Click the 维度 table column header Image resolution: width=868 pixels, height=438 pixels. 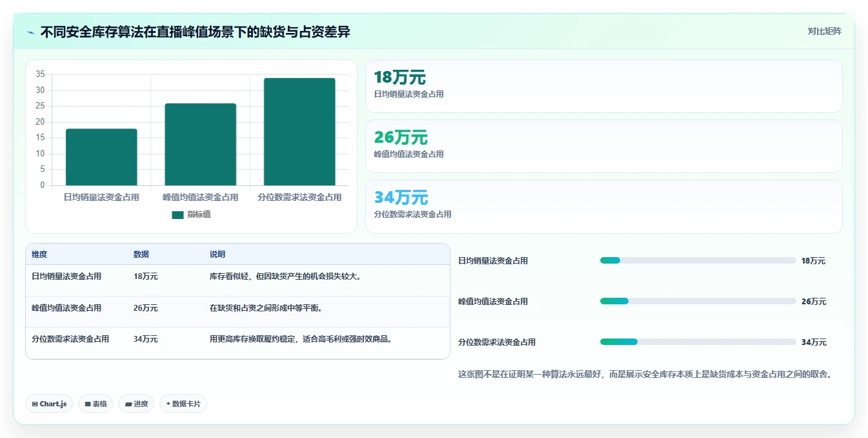(x=39, y=255)
